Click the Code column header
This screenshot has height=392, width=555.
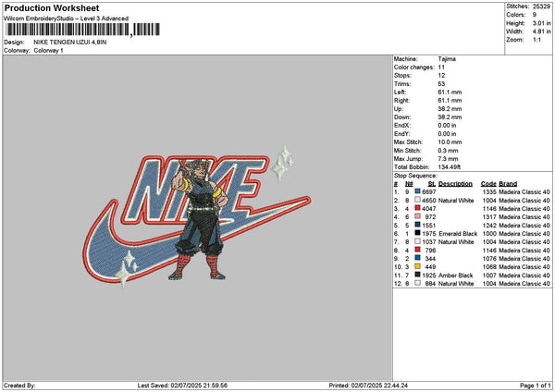pos(488,184)
